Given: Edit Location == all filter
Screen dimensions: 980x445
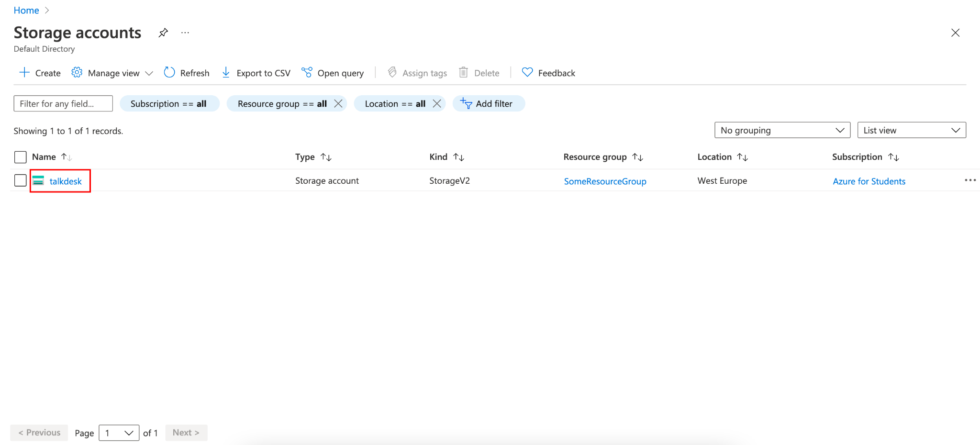Looking at the screenshot, I should pyautogui.click(x=395, y=103).
